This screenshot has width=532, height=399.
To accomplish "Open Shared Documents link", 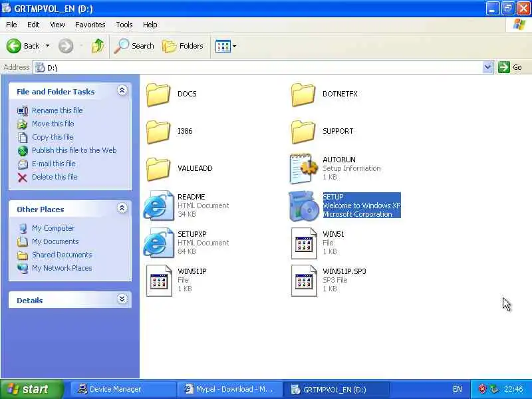I will [x=62, y=255].
